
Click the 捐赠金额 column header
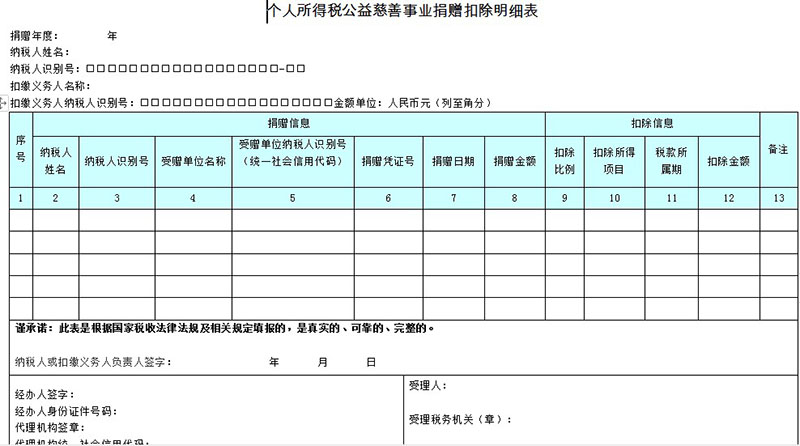[x=514, y=160]
